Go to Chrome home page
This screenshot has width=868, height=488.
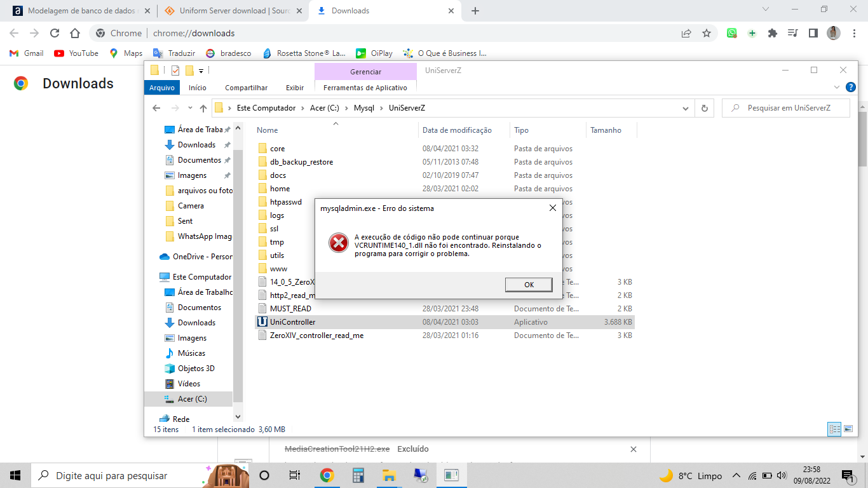(75, 33)
